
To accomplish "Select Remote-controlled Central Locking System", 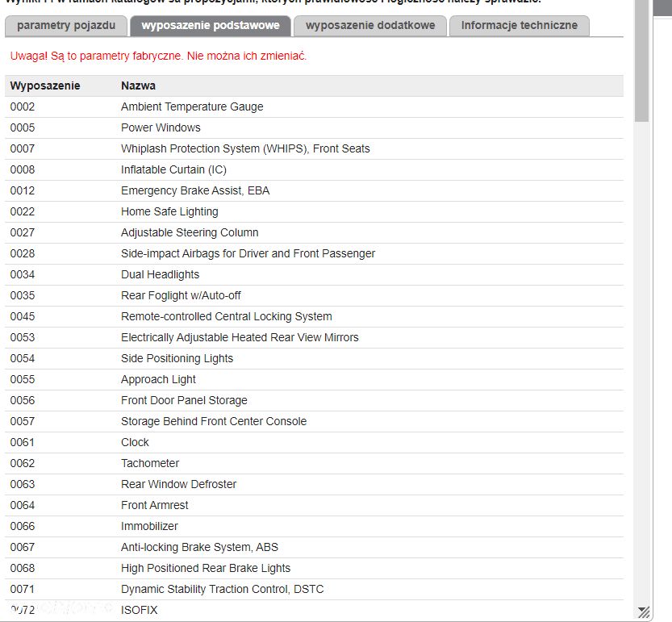I will click(226, 317).
